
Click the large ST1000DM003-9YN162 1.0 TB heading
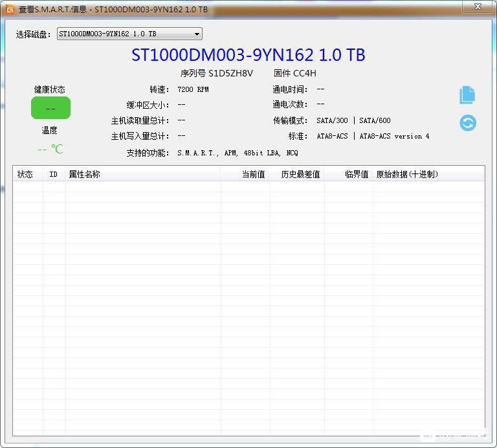click(x=248, y=55)
